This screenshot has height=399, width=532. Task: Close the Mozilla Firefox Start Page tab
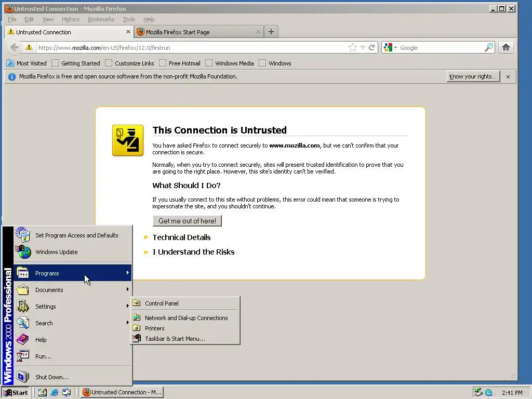point(258,32)
